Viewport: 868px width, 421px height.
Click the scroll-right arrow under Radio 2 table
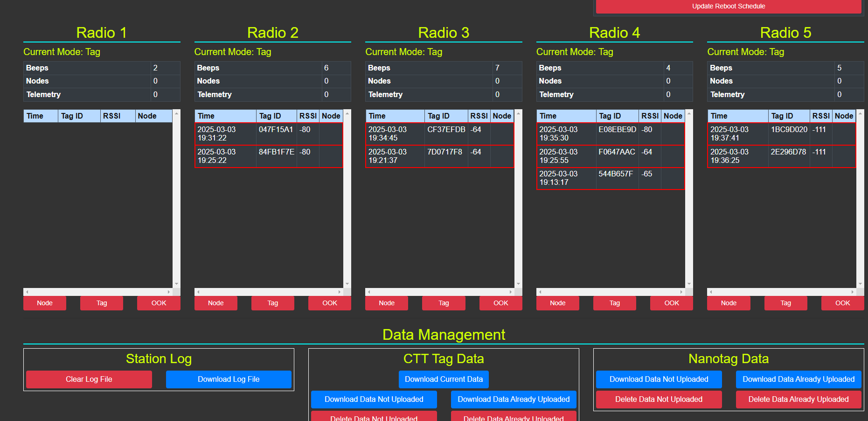coord(340,292)
